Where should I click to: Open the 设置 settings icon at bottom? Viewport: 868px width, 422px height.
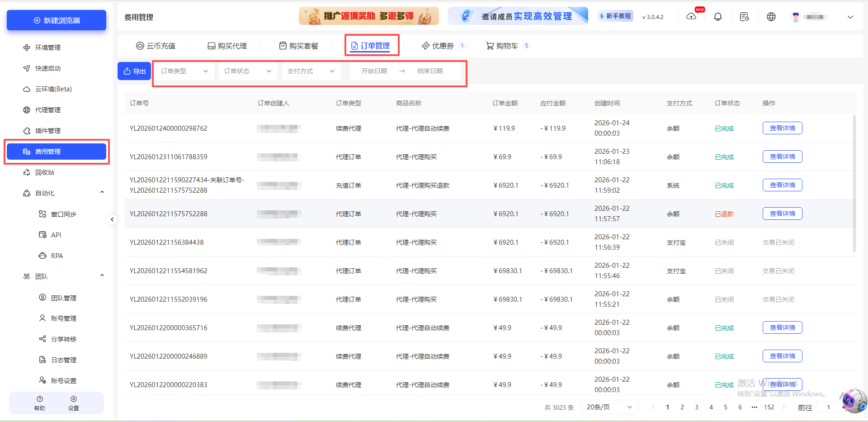tap(73, 403)
